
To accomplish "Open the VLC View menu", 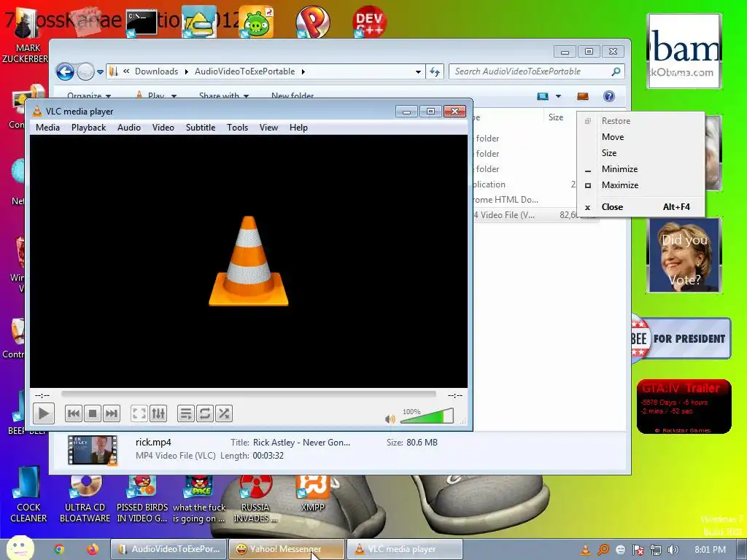I will pyautogui.click(x=268, y=128).
